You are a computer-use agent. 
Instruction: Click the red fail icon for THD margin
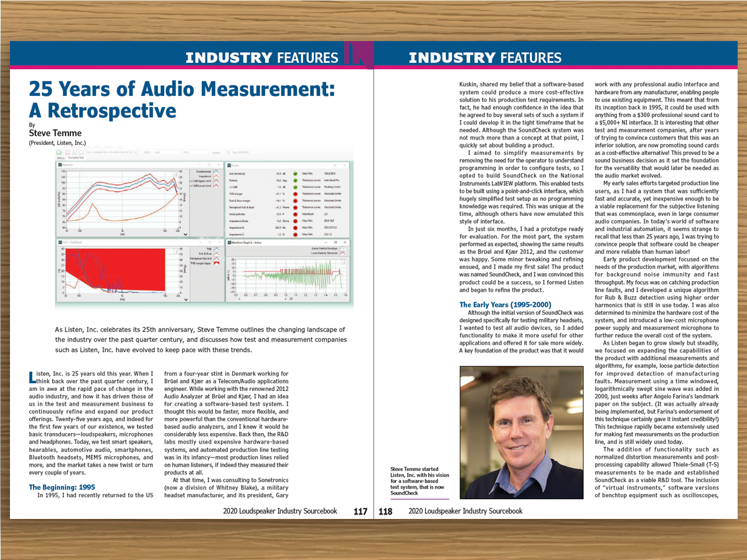pos(295,194)
